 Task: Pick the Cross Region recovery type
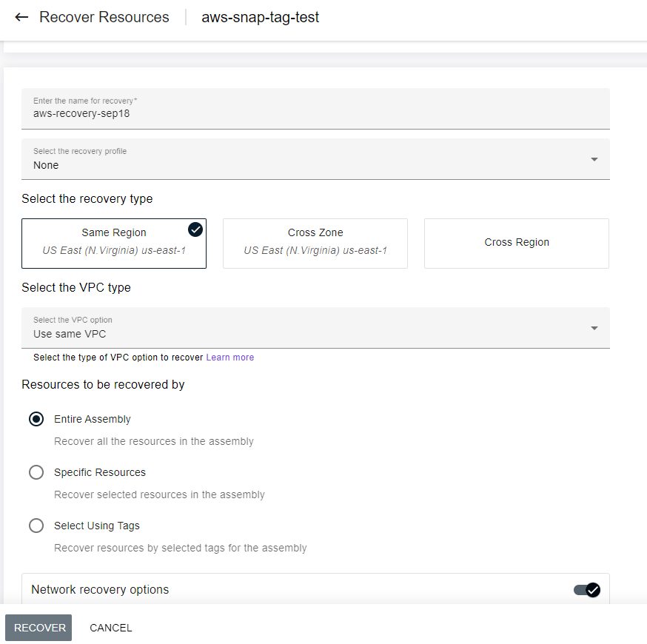(x=516, y=243)
